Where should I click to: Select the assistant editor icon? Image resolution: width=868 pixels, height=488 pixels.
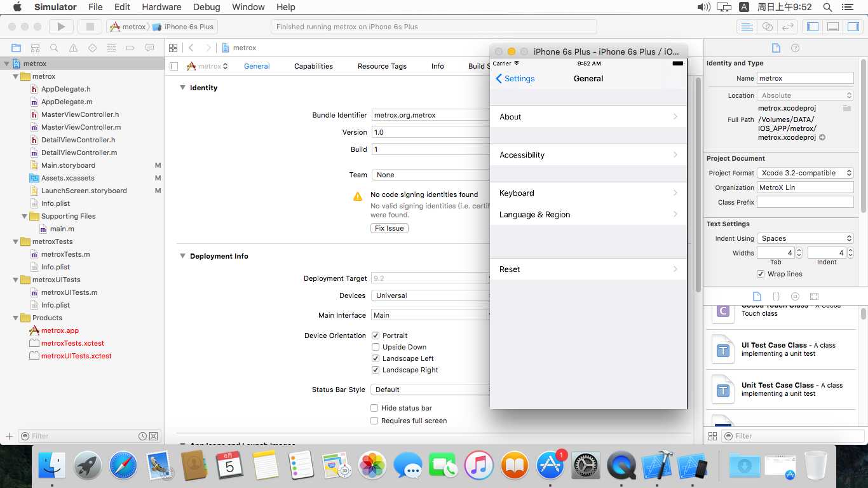768,27
